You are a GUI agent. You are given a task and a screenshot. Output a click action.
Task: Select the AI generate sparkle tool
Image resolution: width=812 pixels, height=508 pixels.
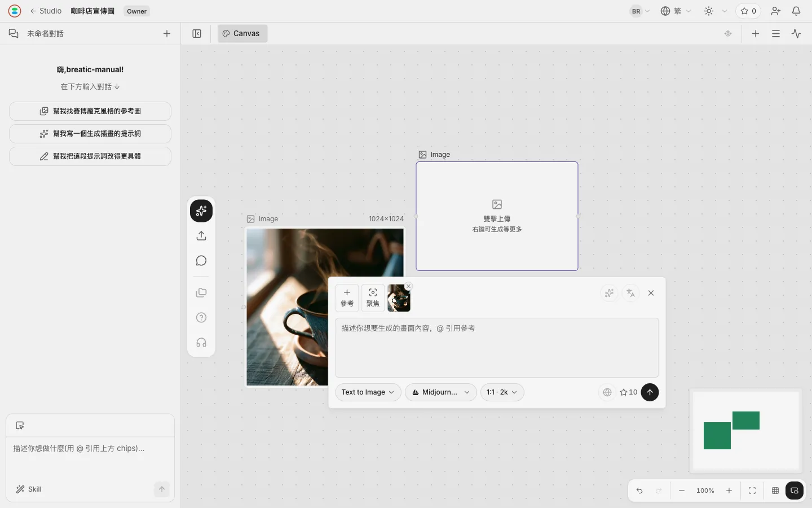(x=201, y=211)
